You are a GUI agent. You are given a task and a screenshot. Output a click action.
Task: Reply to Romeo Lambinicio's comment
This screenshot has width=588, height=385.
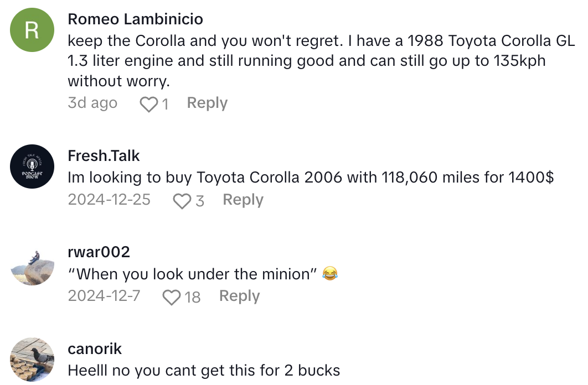click(x=207, y=103)
